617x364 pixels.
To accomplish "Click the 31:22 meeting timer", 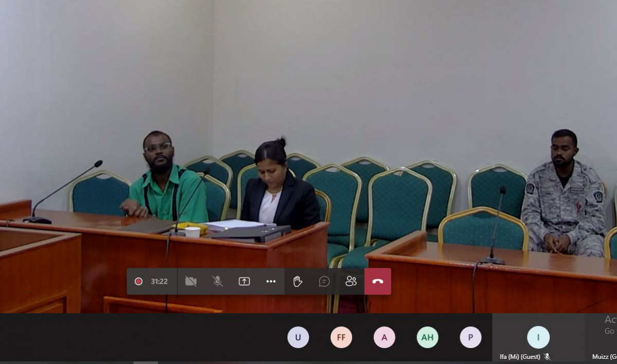I will pos(159,281).
